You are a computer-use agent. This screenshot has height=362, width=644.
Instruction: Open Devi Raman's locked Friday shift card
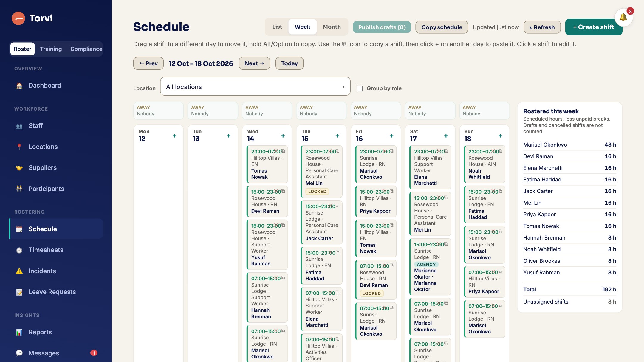click(376, 279)
